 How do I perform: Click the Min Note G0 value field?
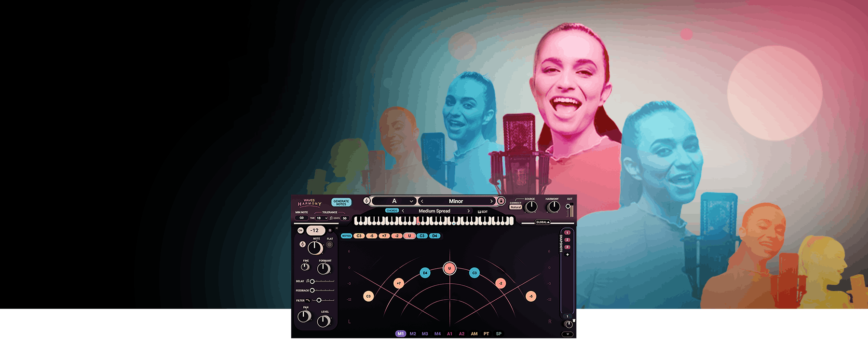point(302,218)
